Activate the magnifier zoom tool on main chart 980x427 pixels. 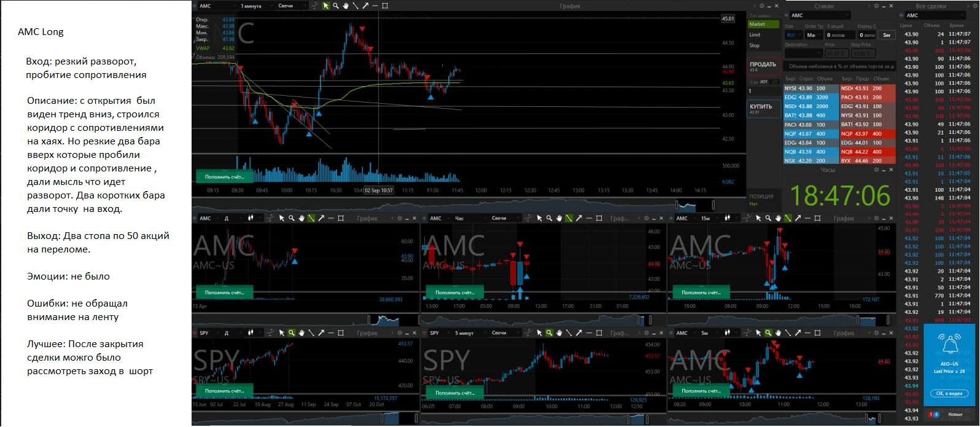click(336, 6)
